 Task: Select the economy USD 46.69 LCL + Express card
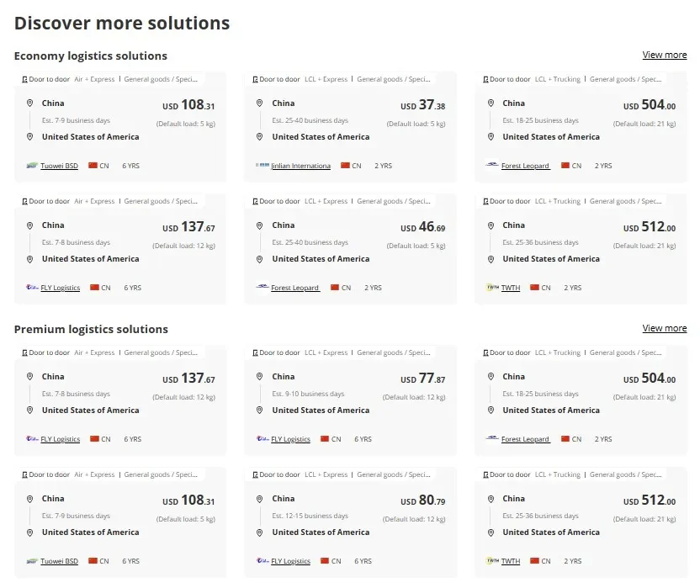[351, 249]
